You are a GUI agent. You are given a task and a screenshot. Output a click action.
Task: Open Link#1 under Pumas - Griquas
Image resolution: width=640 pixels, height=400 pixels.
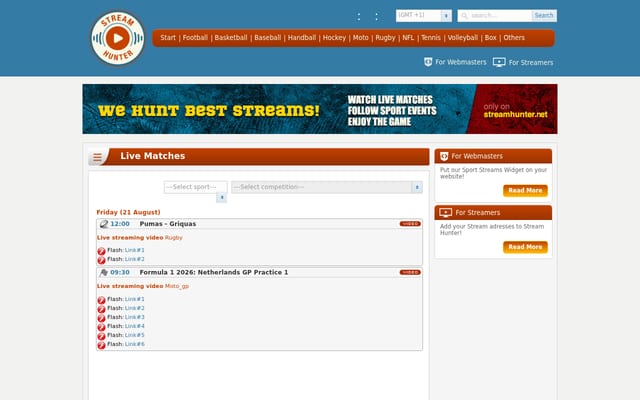(x=135, y=250)
